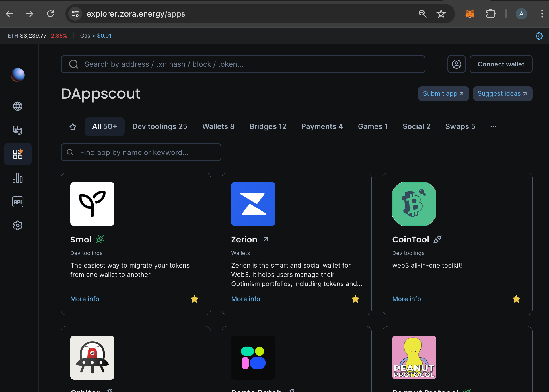
Task: Unfavorite the Zerion app star
Action: 355,299
